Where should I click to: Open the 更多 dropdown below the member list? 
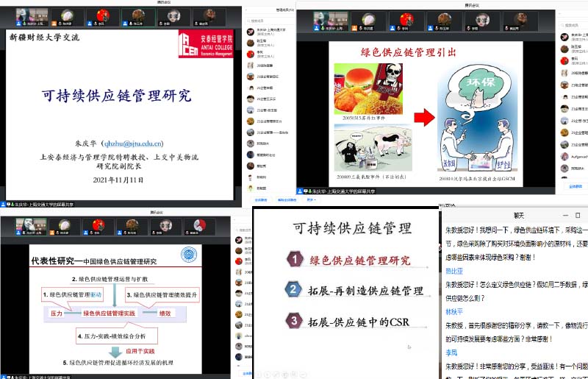click(311, 199)
